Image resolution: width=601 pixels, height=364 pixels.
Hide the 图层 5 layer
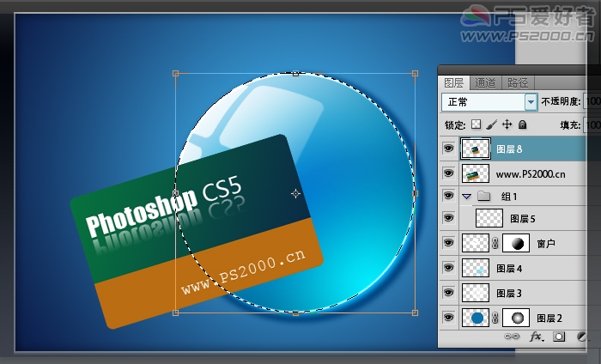tap(448, 218)
